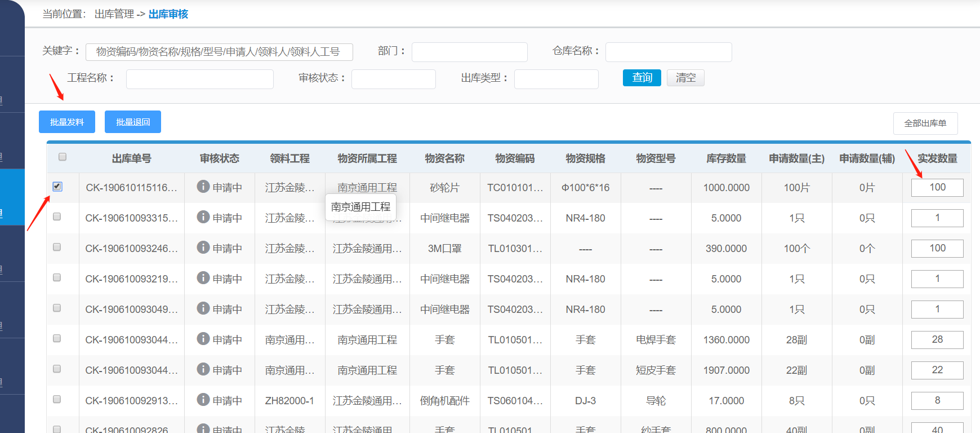980x433 pixels.
Task: Check the checkbox for 3M口罩 row
Action: (x=57, y=247)
